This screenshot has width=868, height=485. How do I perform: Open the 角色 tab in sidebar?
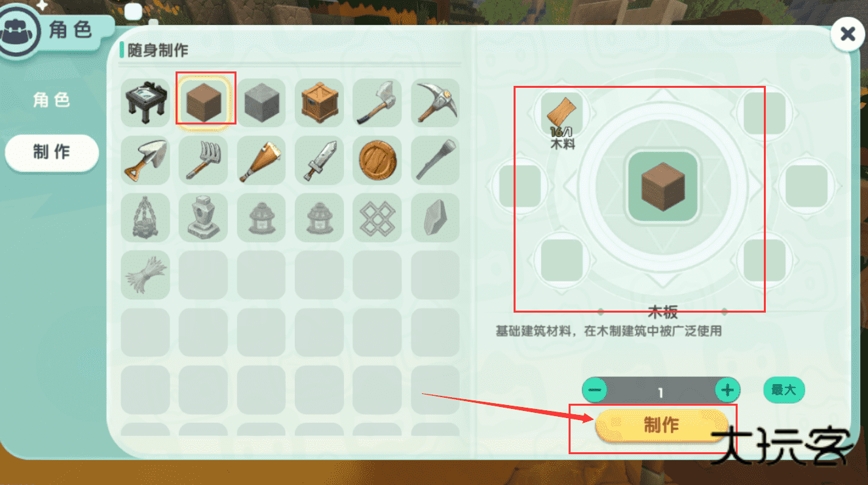click(52, 100)
